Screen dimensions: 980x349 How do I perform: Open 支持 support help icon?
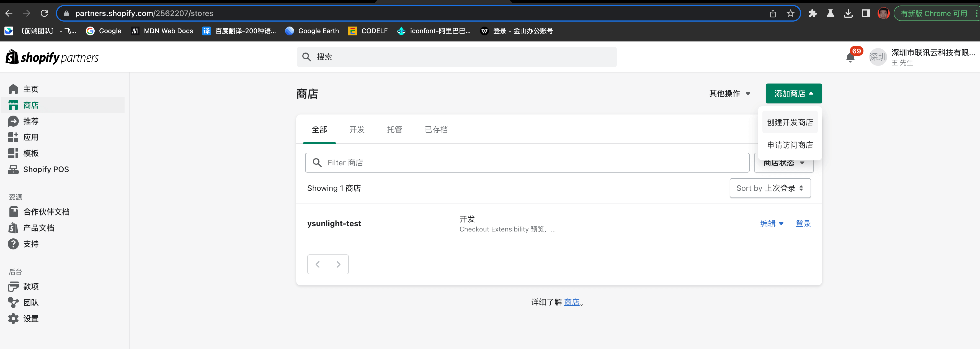tap(13, 244)
